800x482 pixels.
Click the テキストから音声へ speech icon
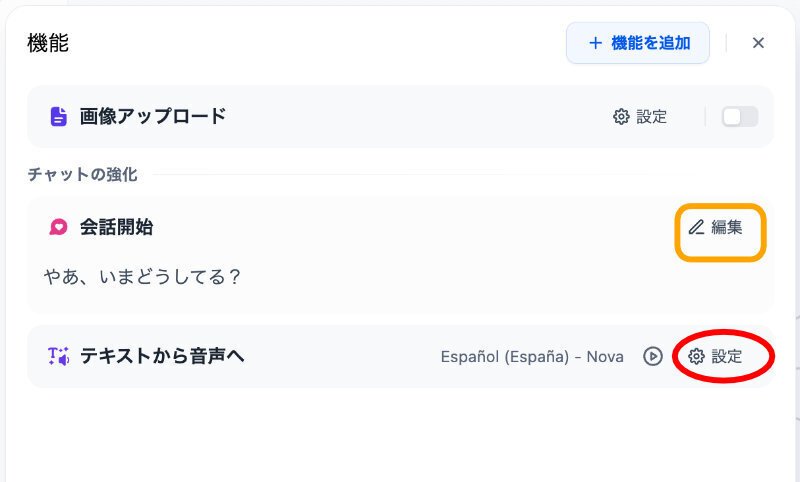(x=58, y=356)
